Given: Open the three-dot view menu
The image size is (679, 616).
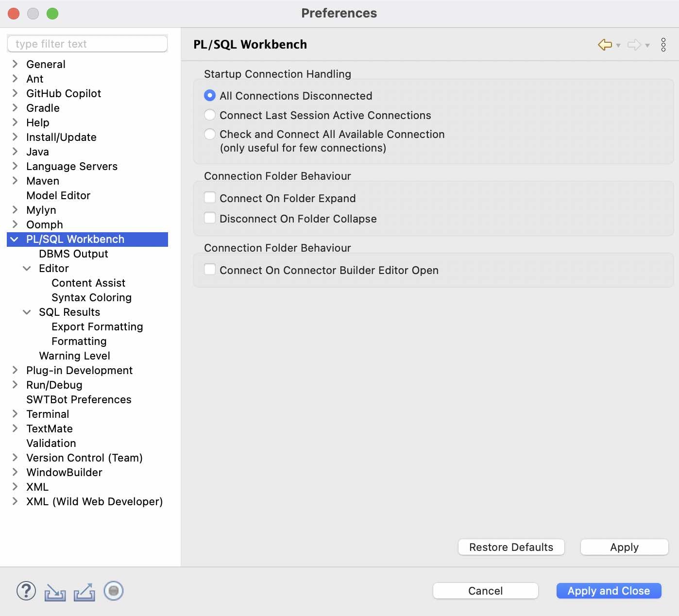Looking at the screenshot, I should [663, 44].
